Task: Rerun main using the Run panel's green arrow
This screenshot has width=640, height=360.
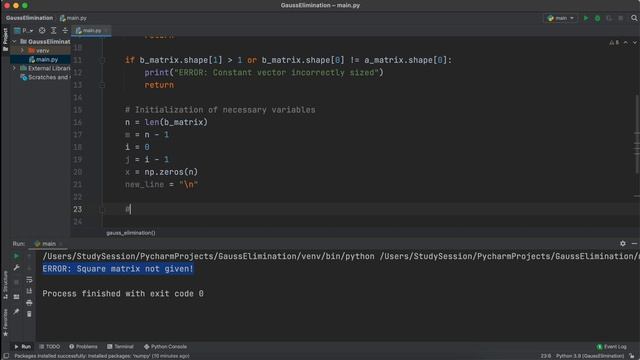Action: [16, 256]
